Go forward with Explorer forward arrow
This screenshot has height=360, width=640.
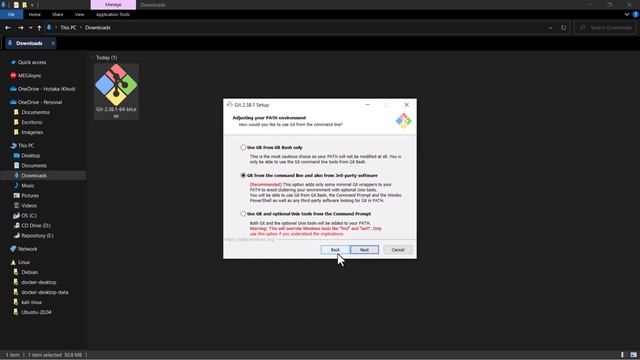coord(20,28)
